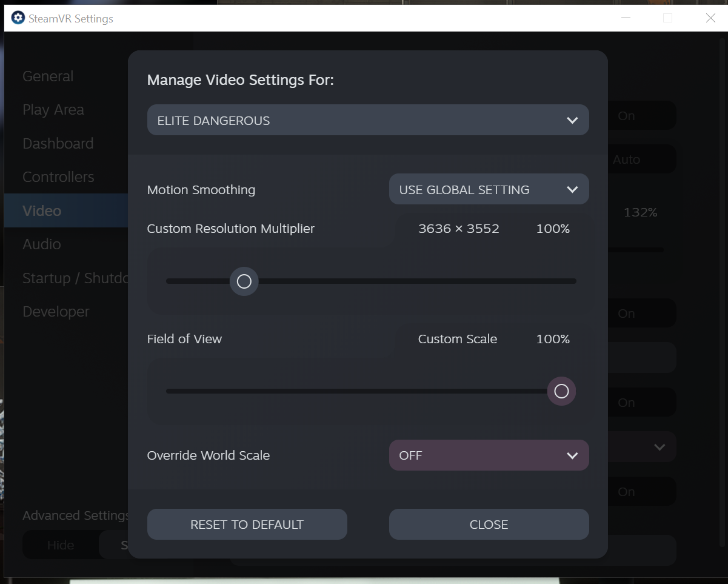
Task: Click RESET TO DEFAULT button
Action: 247,524
